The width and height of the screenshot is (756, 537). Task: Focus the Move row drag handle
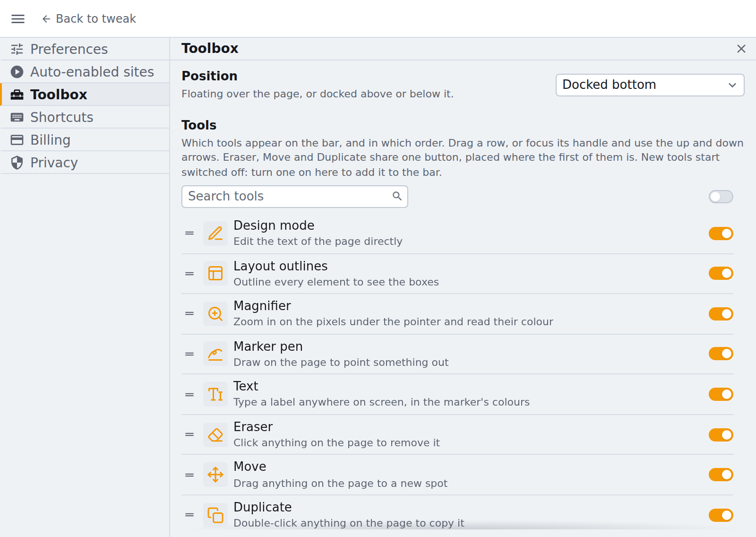tap(189, 475)
